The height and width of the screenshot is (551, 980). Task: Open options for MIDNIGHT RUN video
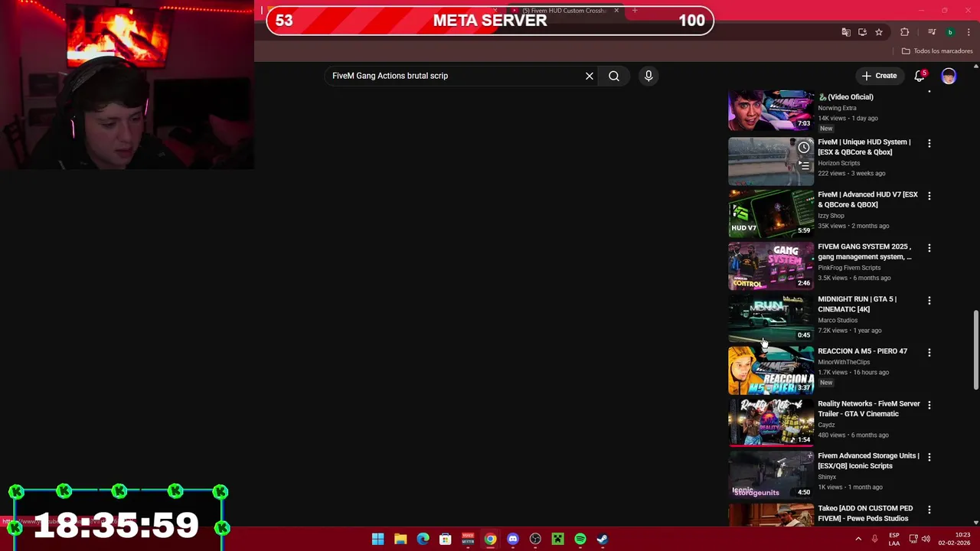929,301
